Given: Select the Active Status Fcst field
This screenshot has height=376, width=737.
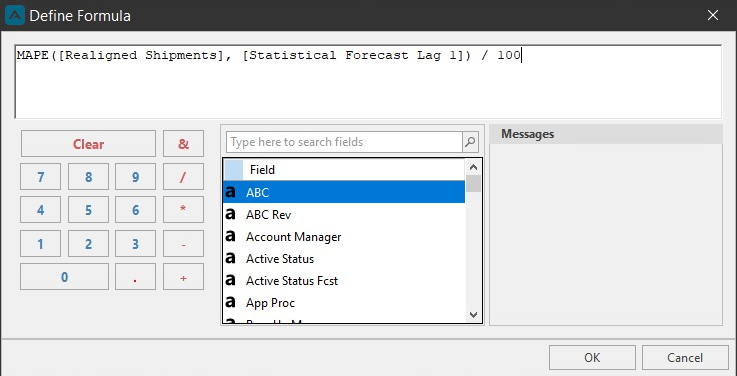Looking at the screenshot, I should 344,281.
